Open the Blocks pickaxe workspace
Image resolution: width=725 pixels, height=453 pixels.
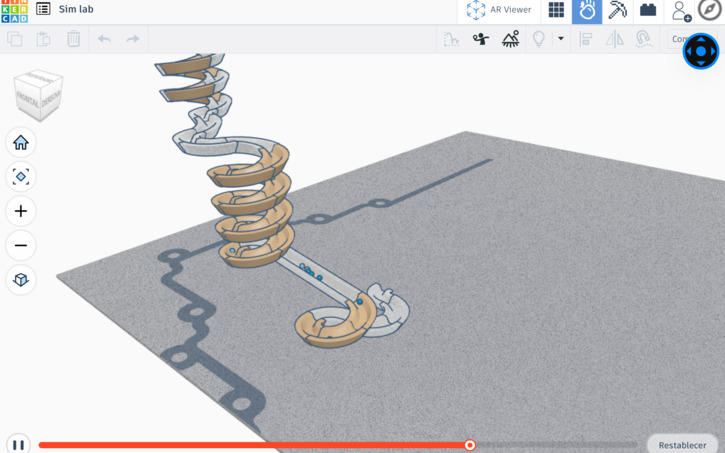click(x=617, y=10)
